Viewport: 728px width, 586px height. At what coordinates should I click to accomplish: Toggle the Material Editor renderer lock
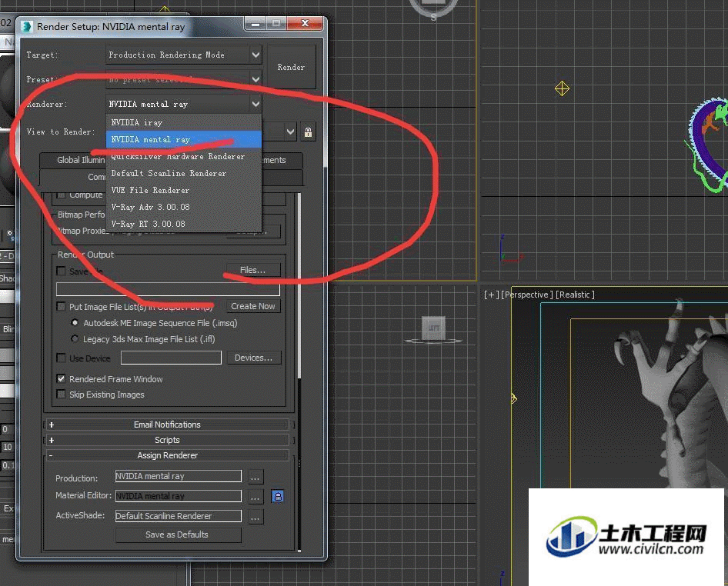[x=278, y=497]
